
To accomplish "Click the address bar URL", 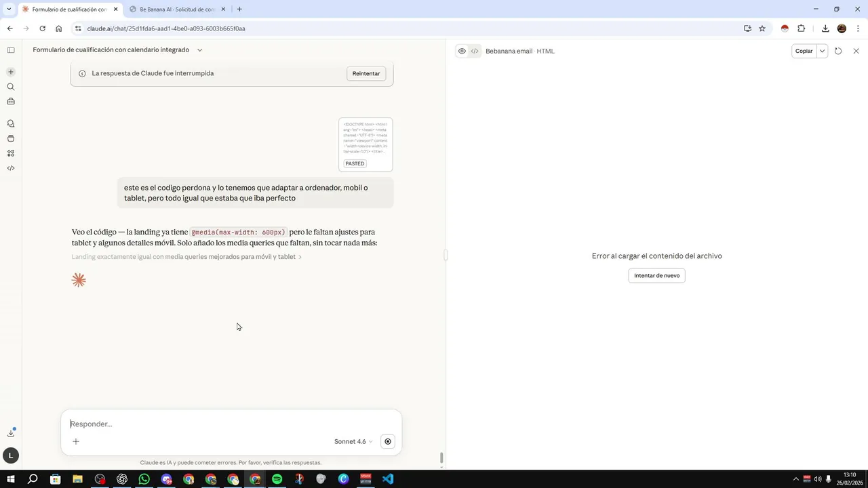I will [166, 28].
